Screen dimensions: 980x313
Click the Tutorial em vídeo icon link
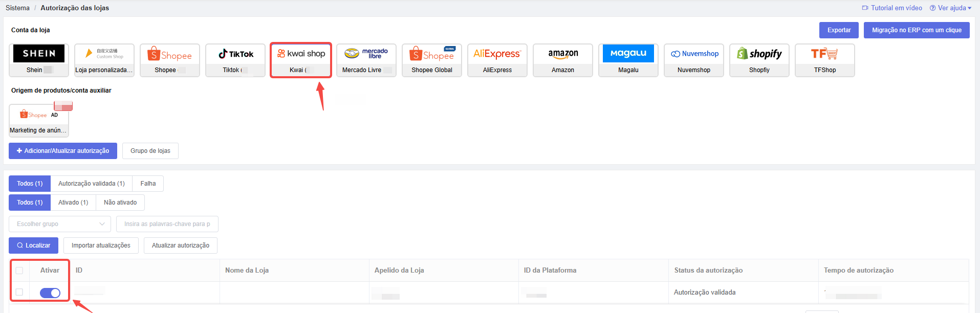click(892, 8)
